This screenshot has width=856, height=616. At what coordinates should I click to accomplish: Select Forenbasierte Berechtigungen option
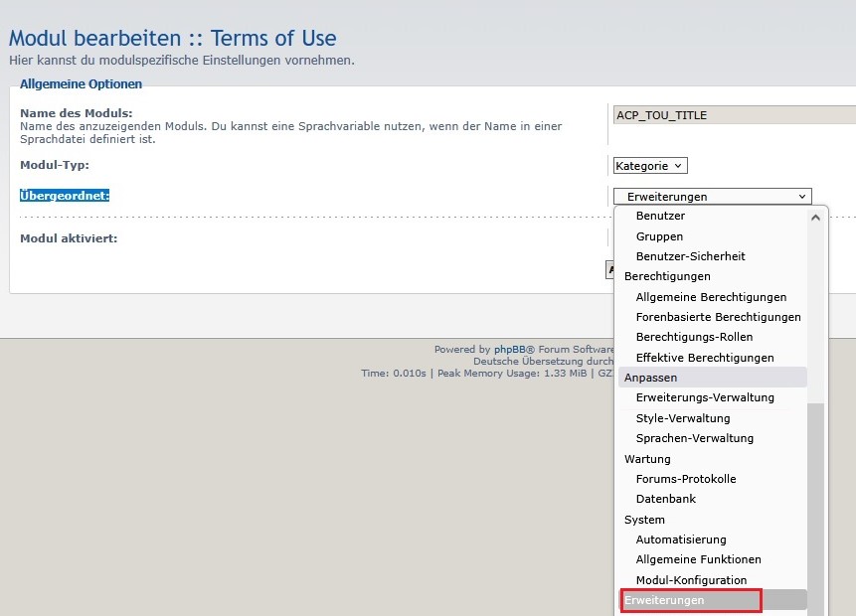pos(718,317)
